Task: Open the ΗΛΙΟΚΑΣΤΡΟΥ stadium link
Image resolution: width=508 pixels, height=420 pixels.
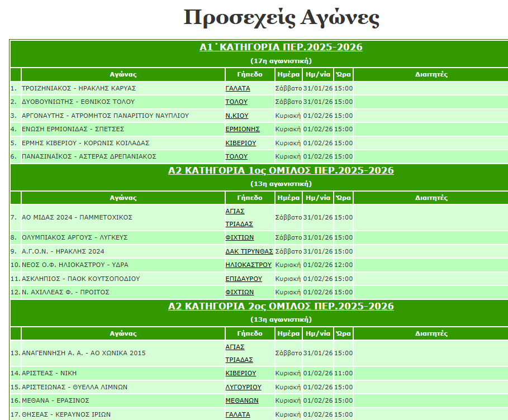Action: 248,265
